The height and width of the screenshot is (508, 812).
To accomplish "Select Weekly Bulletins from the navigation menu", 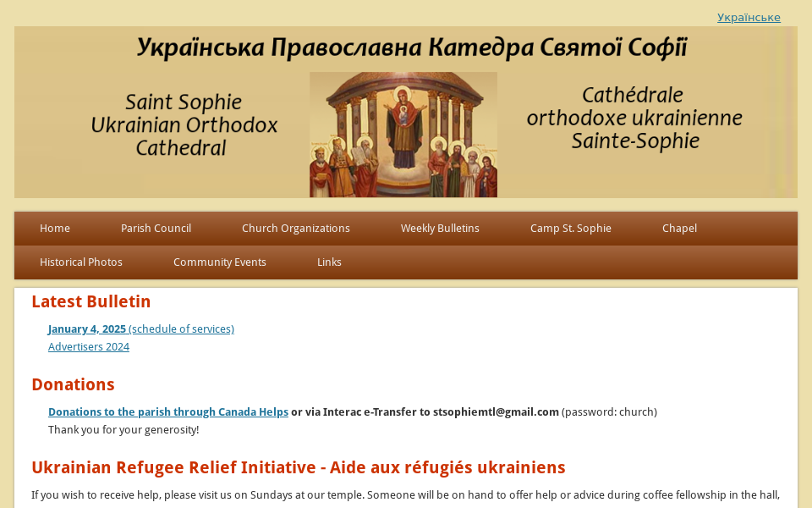I will pyautogui.click(x=440, y=229).
